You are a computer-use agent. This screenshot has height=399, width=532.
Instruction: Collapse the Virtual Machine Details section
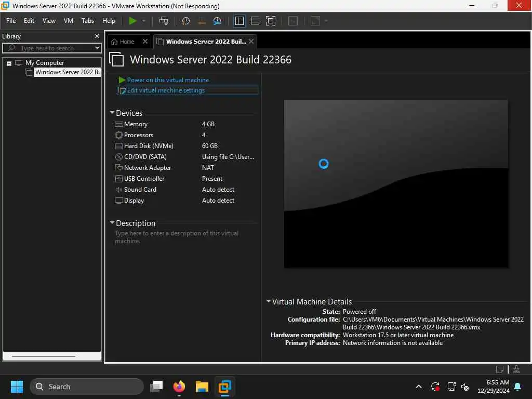(x=269, y=301)
